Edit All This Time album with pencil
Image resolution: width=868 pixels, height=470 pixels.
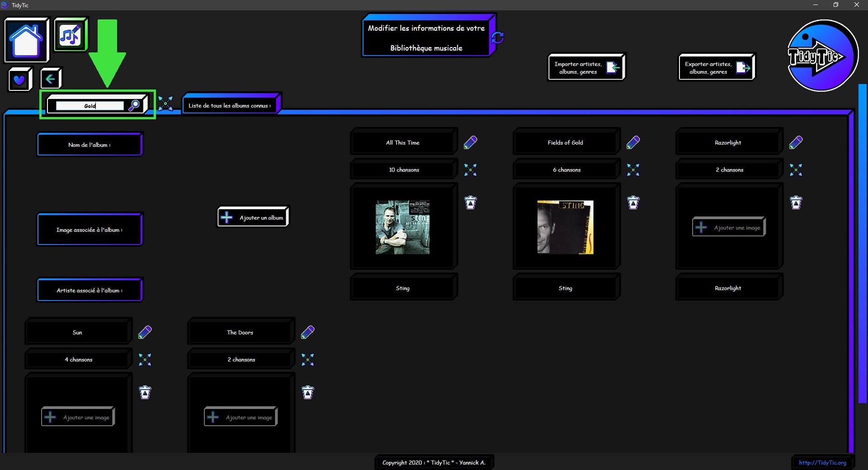470,142
